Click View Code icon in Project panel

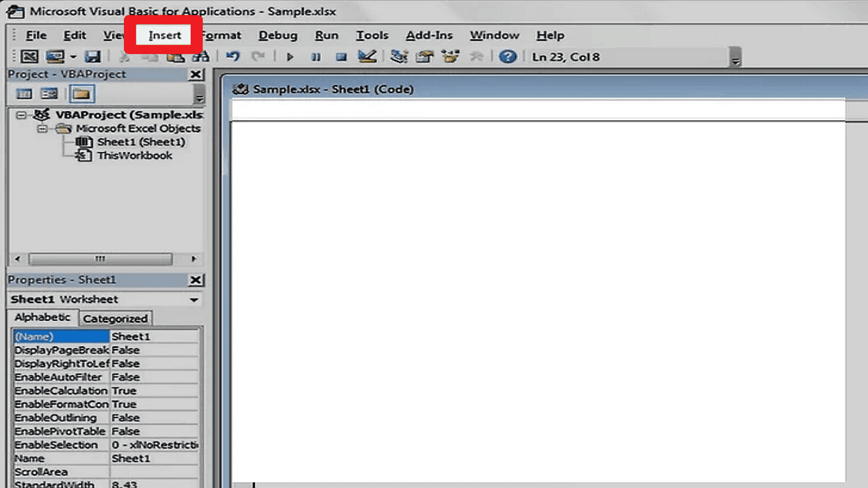pos(24,94)
